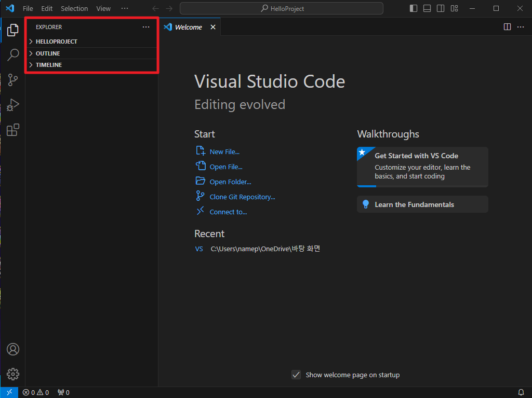Toggle secondary side bar layout icon
532x398 pixels.
click(441, 8)
